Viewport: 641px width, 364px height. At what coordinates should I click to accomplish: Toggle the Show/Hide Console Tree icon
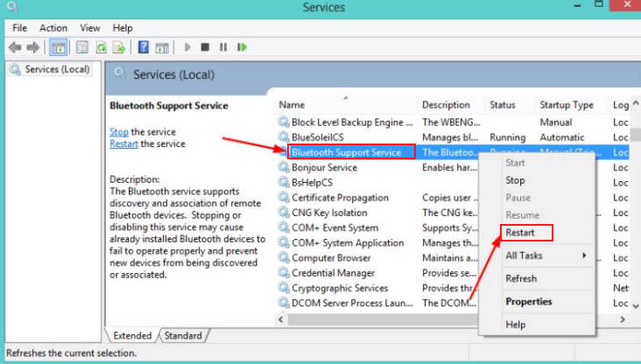tap(58, 47)
